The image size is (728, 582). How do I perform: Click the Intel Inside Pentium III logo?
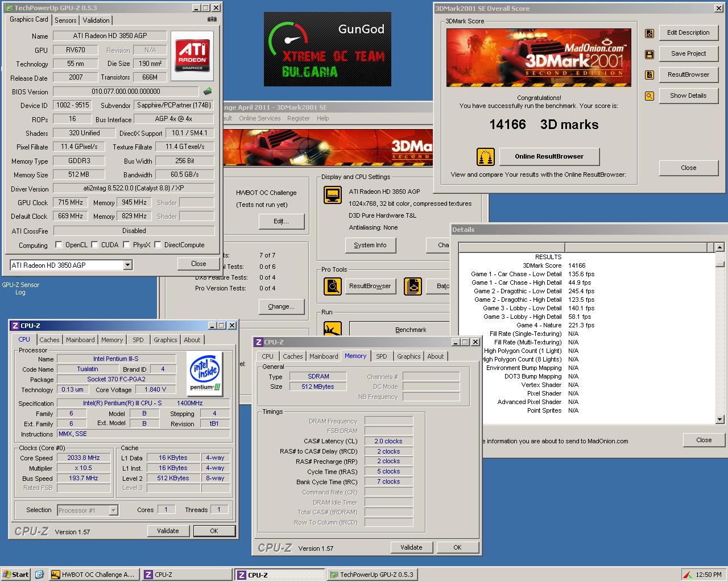click(x=205, y=373)
